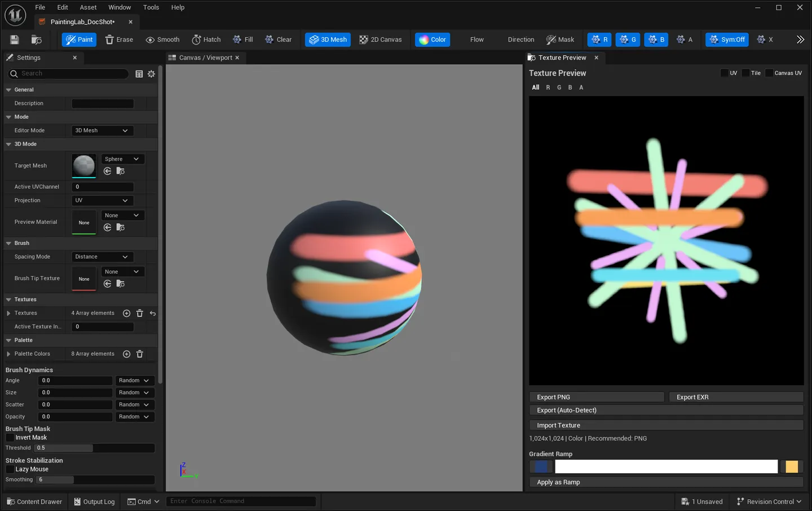The height and width of the screenshot is (511, 812).
Task: Check the Tile option in Texture Preview
Action: [x=745, y=73]
